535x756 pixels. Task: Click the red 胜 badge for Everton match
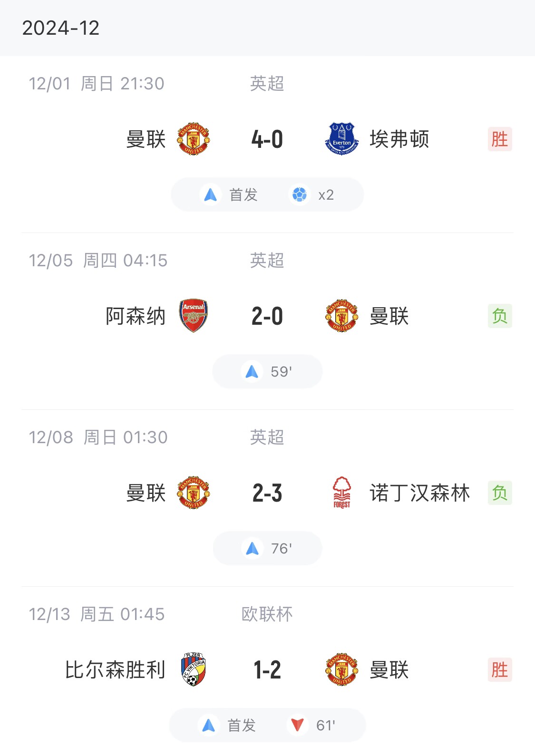click(499, 139)
